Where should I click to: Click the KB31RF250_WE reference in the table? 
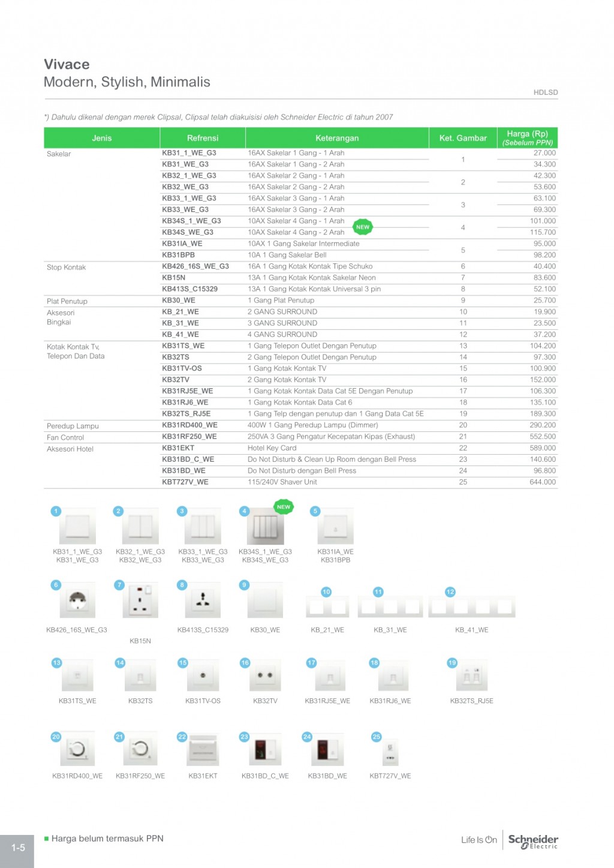(x=189, y=437)
